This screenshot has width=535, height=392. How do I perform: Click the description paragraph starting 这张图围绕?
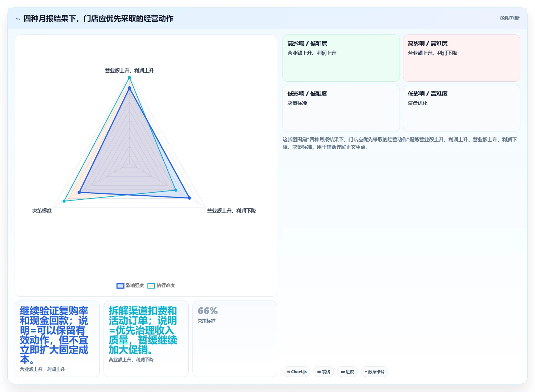[400, 143]
